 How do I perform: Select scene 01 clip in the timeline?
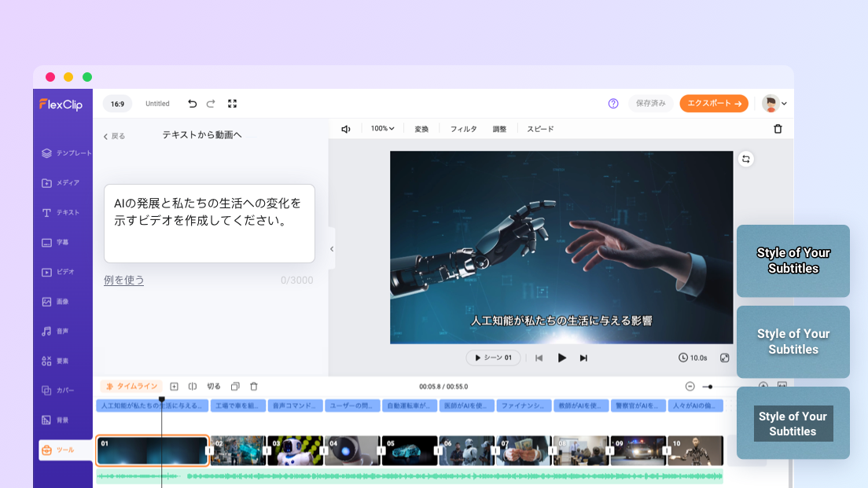click(153, 450)
